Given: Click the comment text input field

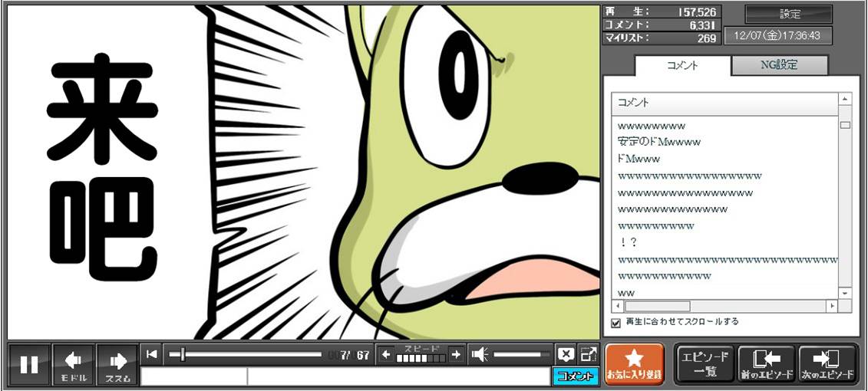Looking at the screenshot, I should 345,376.
